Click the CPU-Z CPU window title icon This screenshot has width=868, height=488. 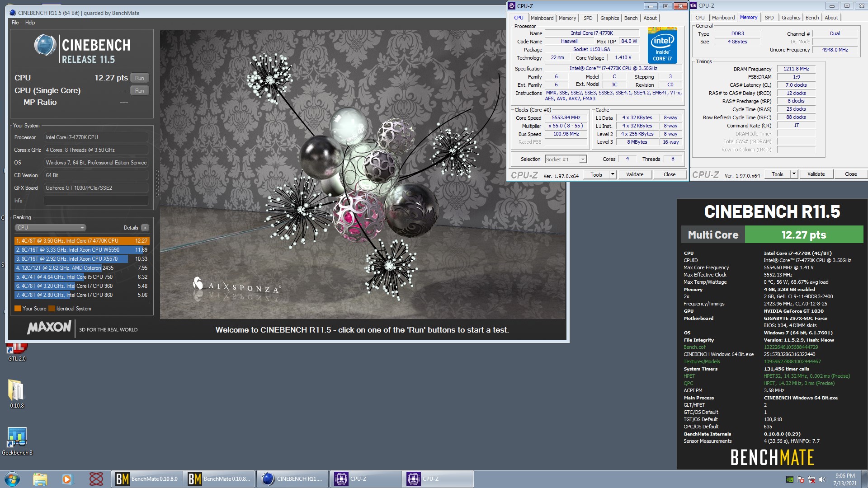pos(512,6)
